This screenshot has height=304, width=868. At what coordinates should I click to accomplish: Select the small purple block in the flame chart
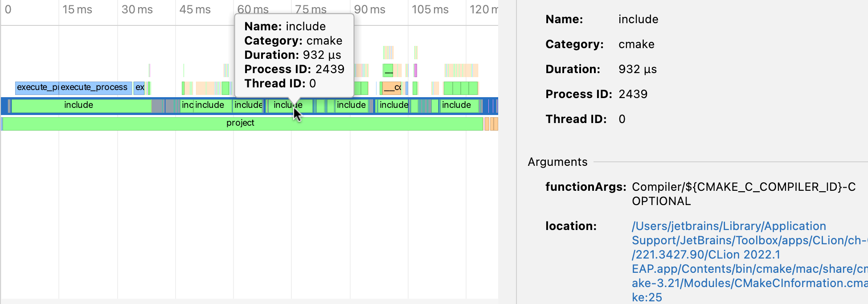pos(415,70)
